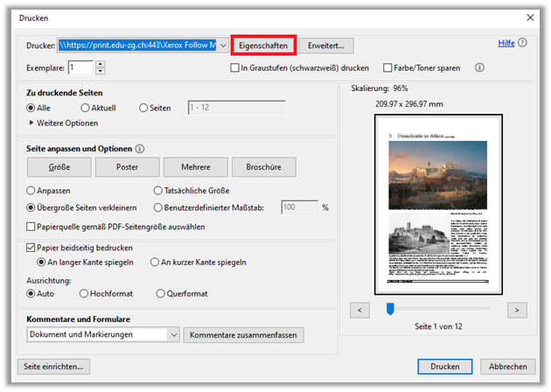Open Dokument und Markierungen dropdown
The width and height of the screenshot is (551, 392).
(x=172, y=335)
